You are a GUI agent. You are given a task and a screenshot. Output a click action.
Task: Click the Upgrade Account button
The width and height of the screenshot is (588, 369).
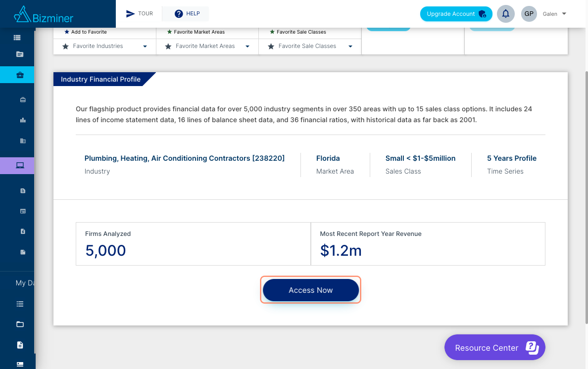coord(456,14)
